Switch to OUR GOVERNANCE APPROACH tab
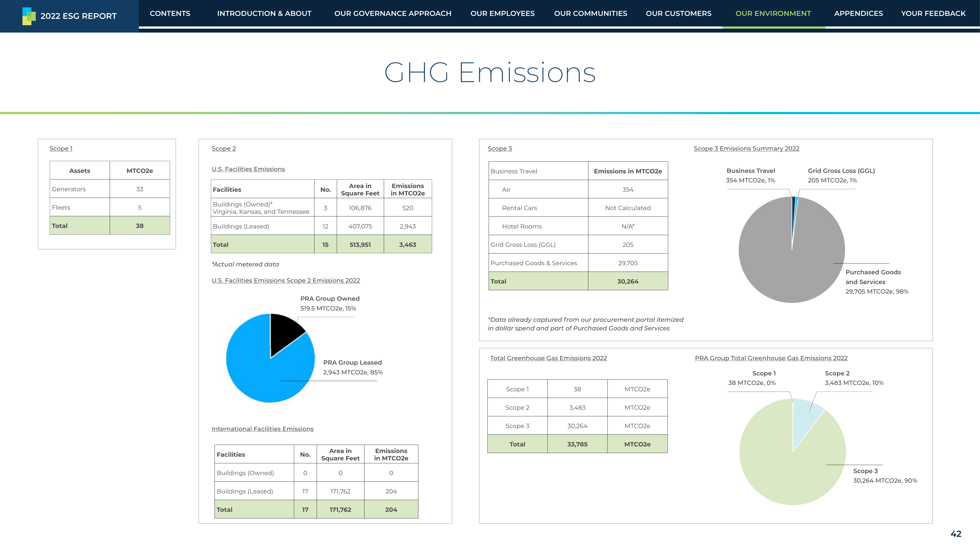 tap(393, 13)
